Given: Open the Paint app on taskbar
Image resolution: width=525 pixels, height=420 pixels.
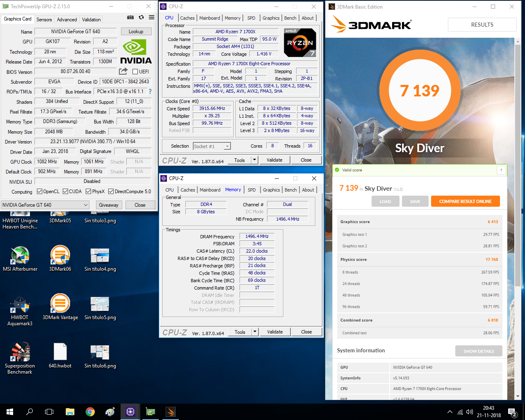Looking at the screenshot, I should click(x=110, y=412).
